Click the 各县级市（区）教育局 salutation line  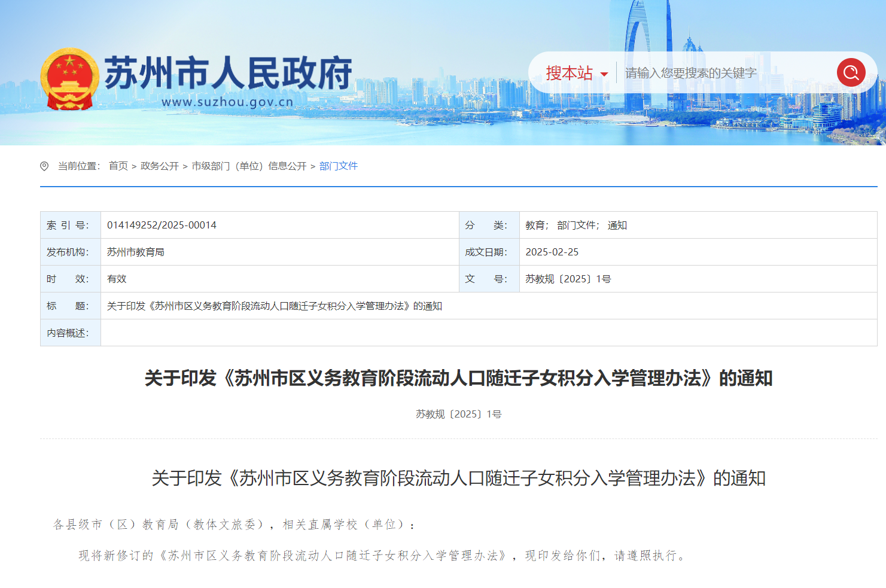[234, 525]
